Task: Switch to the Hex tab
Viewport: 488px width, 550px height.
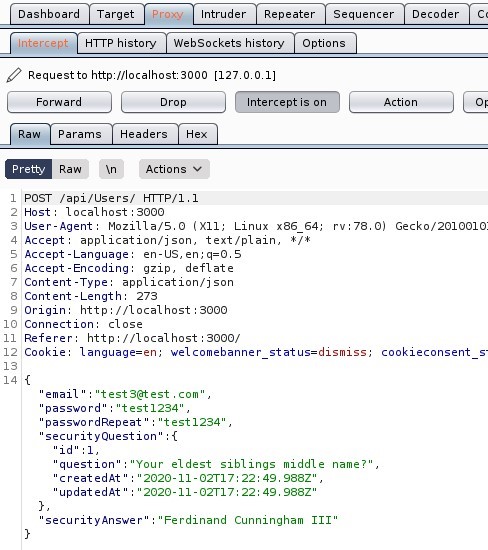Action: [197, 134]
